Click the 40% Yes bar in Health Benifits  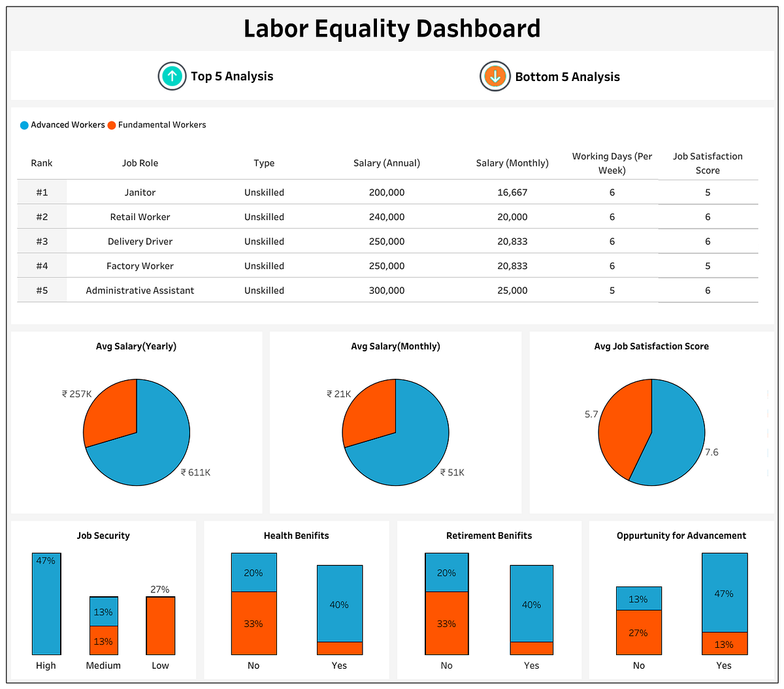coord(339,605)
